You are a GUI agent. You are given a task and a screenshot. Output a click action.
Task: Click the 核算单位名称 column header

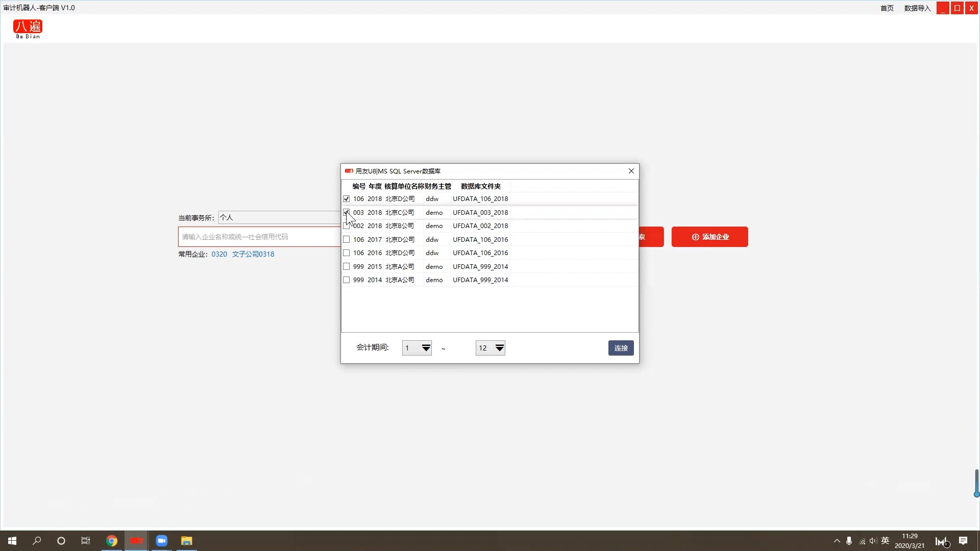coord(404,186)
